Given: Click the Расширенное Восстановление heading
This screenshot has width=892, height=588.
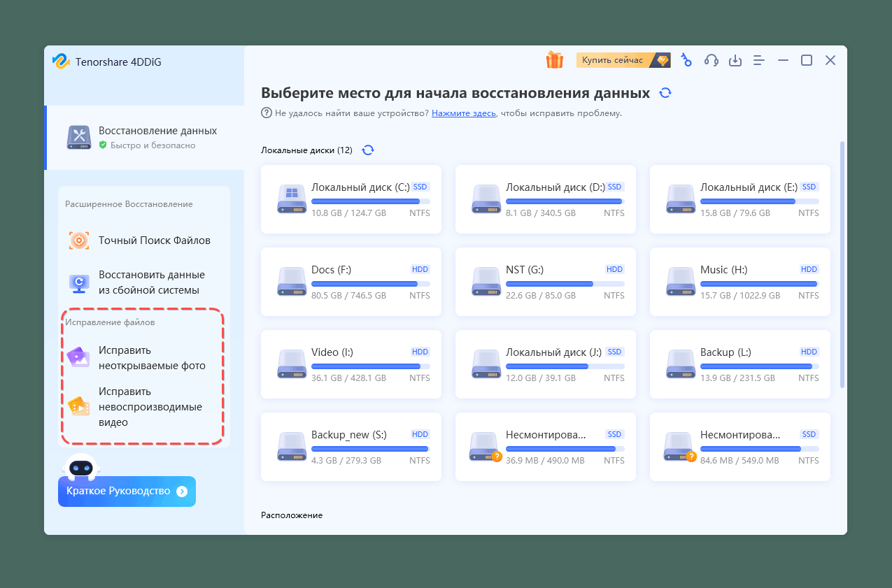Looking at the screenshot, I should [x=129, y=204].
